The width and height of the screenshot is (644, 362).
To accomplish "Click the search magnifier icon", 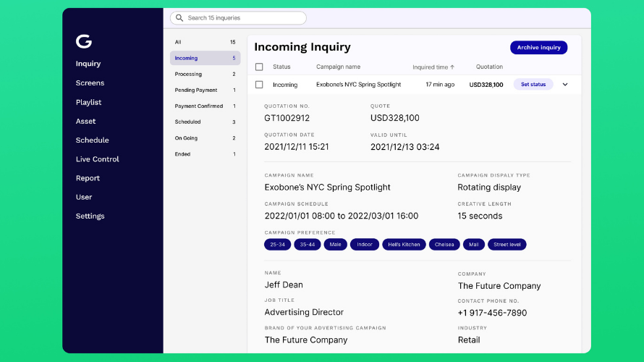I will pos(179,18).
